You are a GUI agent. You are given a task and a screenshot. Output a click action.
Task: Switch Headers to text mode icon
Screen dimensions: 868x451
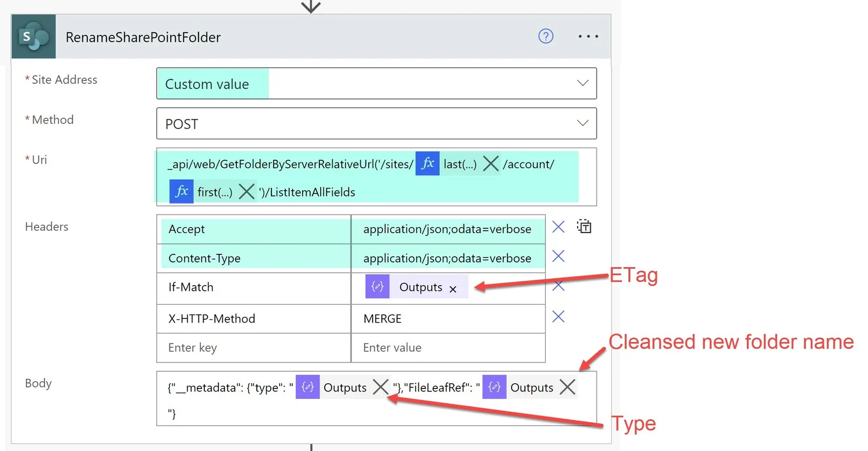[584, 226]
